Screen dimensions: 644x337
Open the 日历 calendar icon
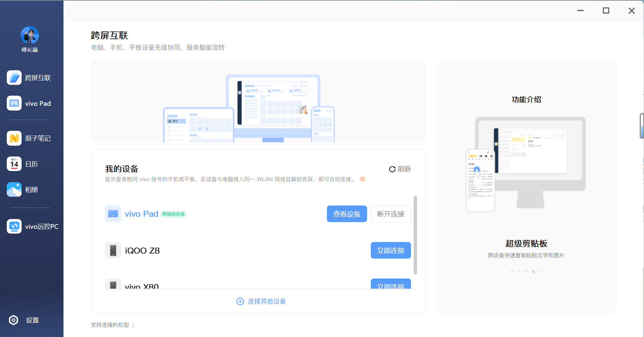[x=14, y=164]
